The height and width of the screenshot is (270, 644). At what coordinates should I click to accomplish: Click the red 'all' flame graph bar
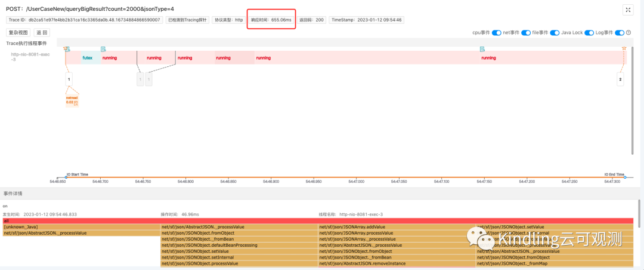pos(318,221)
